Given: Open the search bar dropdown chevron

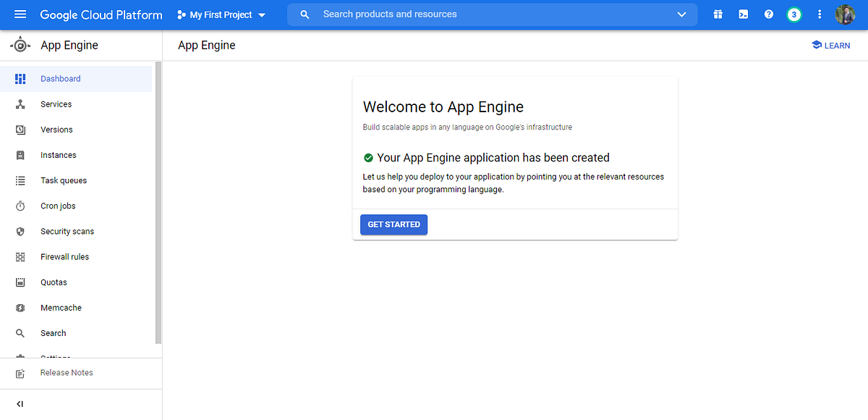Looking at the screenshot, I should pyautogui.click(x=681, y=14).
